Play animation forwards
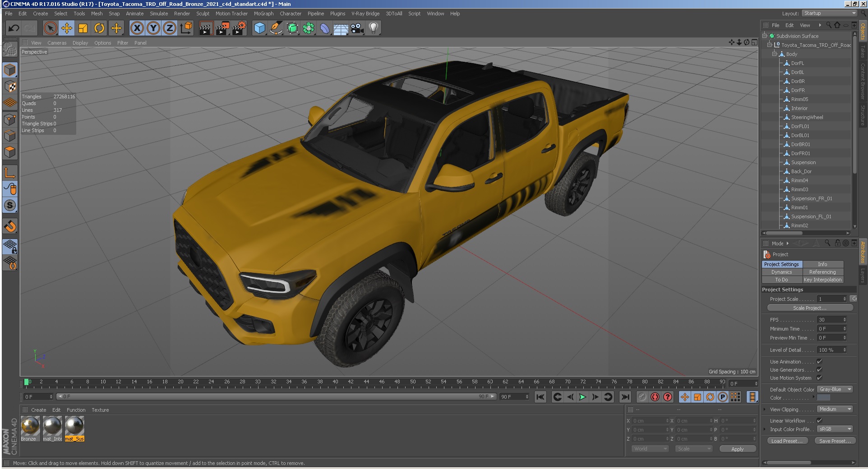The height and width of the screenshot is (469, 868). [x=582, y=397]
